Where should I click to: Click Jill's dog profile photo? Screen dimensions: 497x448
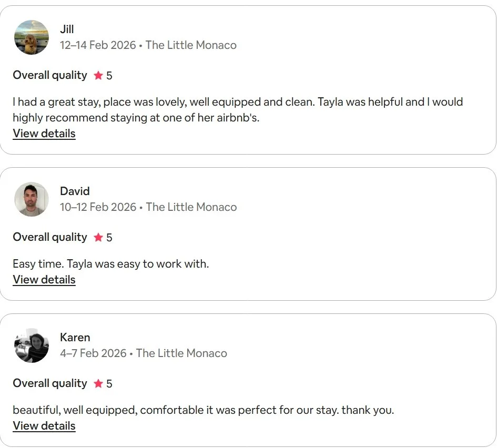click(32, 37)
